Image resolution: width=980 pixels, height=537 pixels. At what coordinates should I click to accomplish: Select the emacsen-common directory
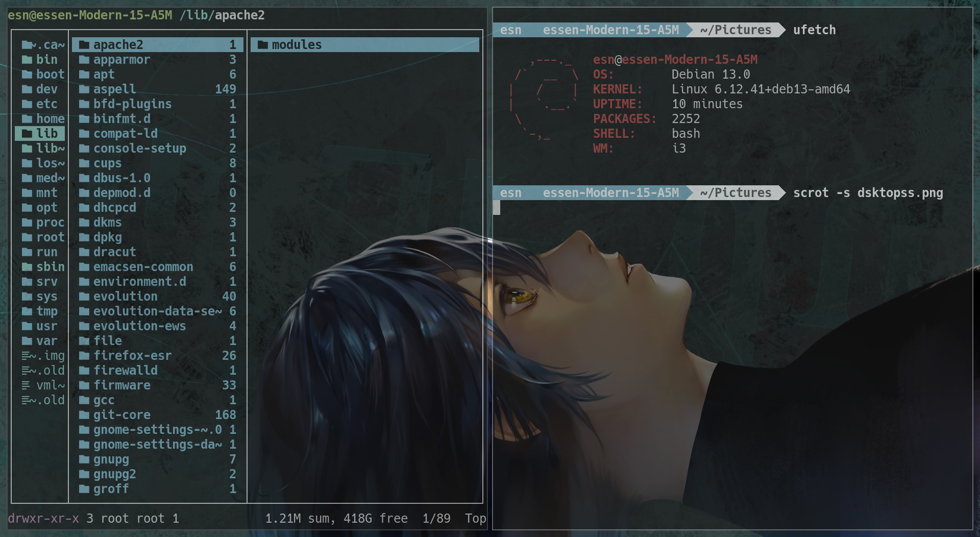tap(158, 267)
